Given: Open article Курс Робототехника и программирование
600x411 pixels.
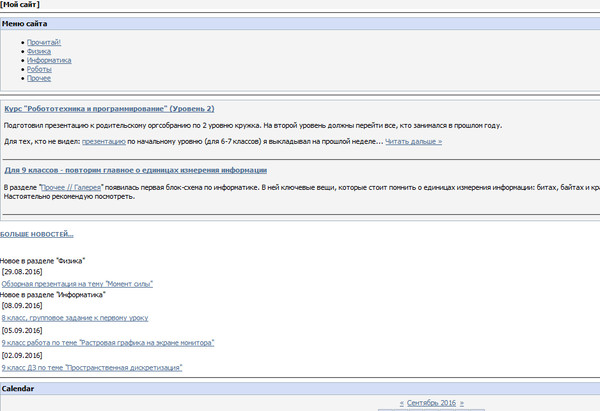Looking at the screenshot, I should click(x=109, y=109).
